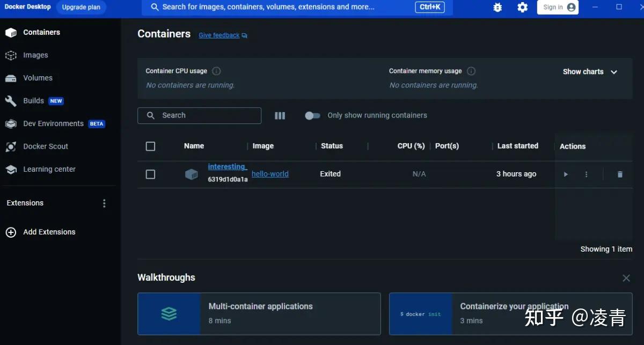The height and width of the screenshot is (345, 644).
Task: Click the Exited status text
Action: click(331, 174)
